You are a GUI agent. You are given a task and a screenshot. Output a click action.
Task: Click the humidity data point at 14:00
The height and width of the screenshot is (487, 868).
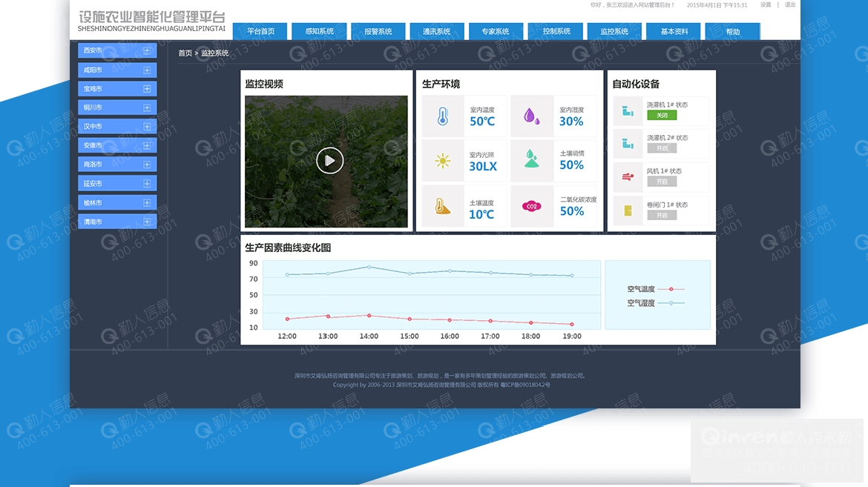(369, 268)
